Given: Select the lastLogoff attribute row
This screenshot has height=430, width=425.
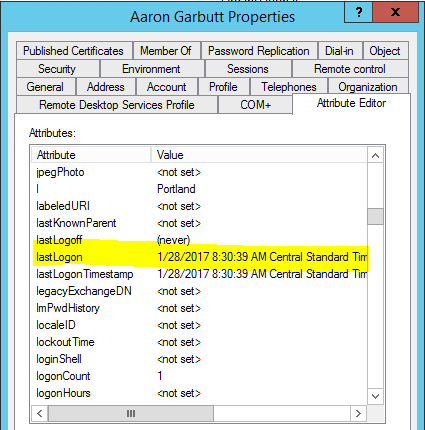Looking at the screenshot, I should 199,240.
